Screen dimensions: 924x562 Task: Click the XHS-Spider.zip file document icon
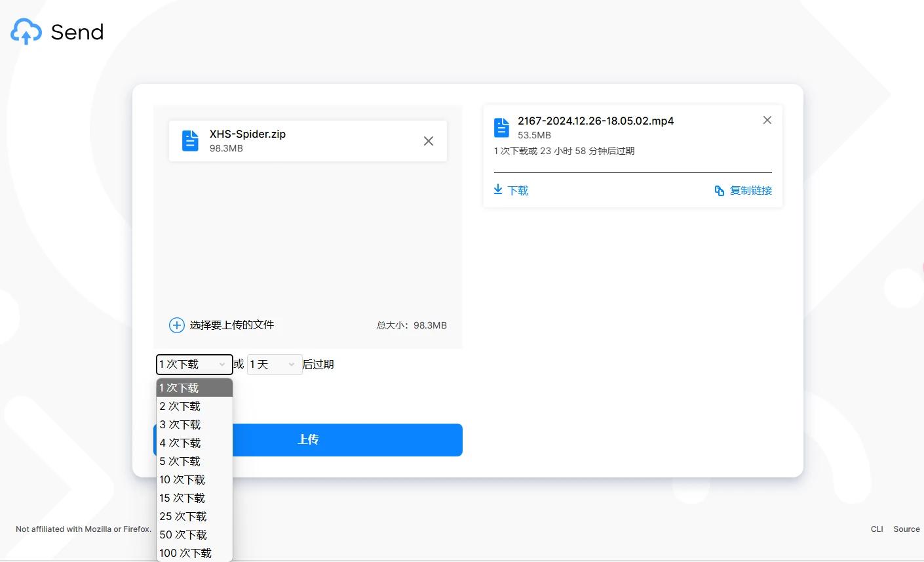click(x=190, y=141)
